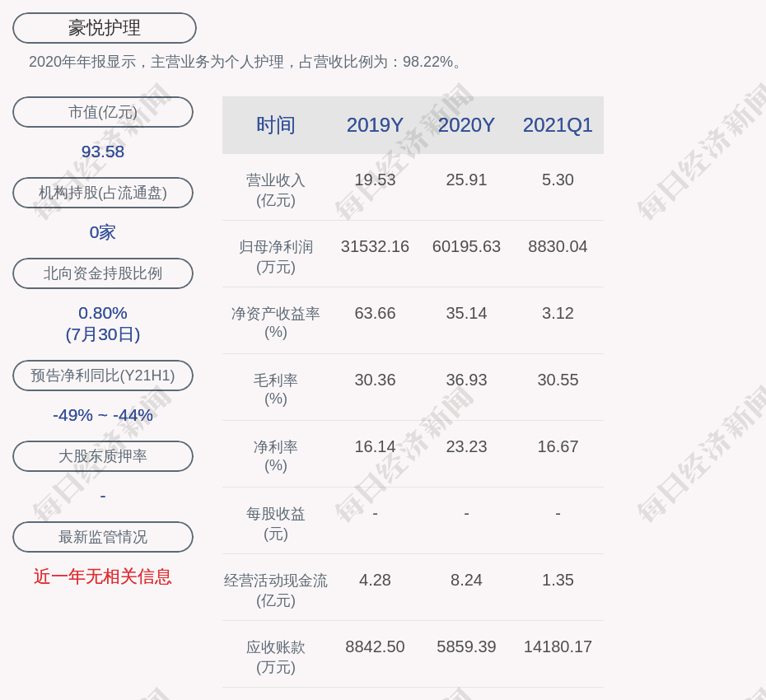Click the 最新监管情况 label pill
This screenshot has width=766, height=700.
[x=103, y=537]
